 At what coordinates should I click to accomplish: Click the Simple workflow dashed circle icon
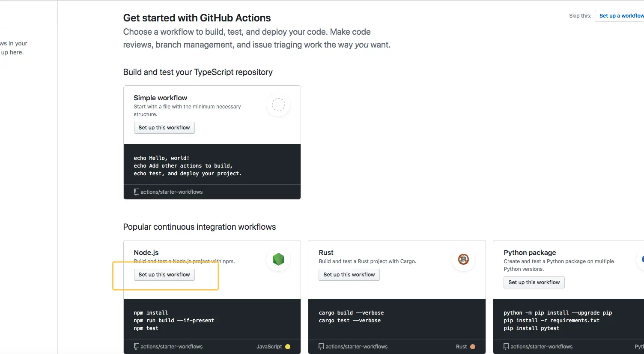click(278, 105)
